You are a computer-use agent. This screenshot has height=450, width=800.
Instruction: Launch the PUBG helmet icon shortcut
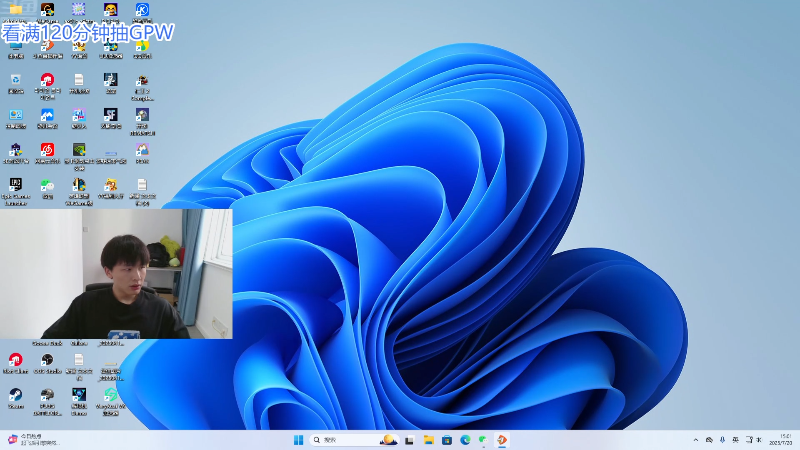pos(47,394)
